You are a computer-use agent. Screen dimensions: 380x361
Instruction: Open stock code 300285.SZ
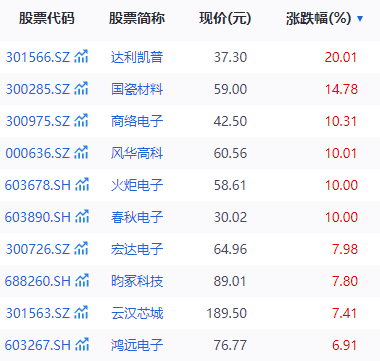tap(38, 89)
